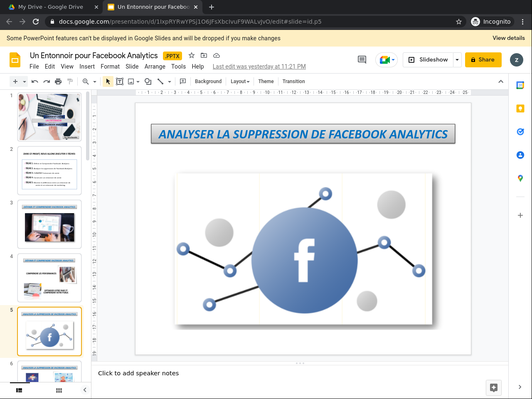Open Google Contacts side panel
The height and width of the screenshot is (399, 532).
(520, 155)
